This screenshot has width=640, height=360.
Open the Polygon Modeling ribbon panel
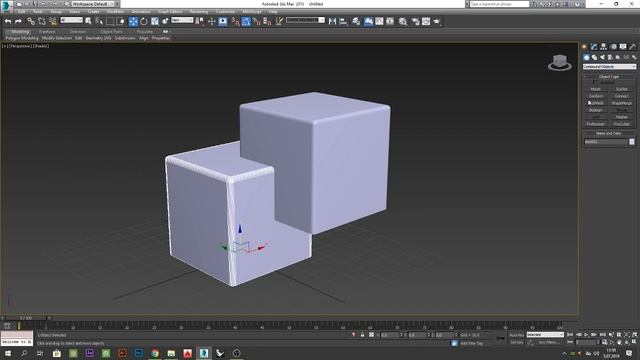click(x=22, y=38)
